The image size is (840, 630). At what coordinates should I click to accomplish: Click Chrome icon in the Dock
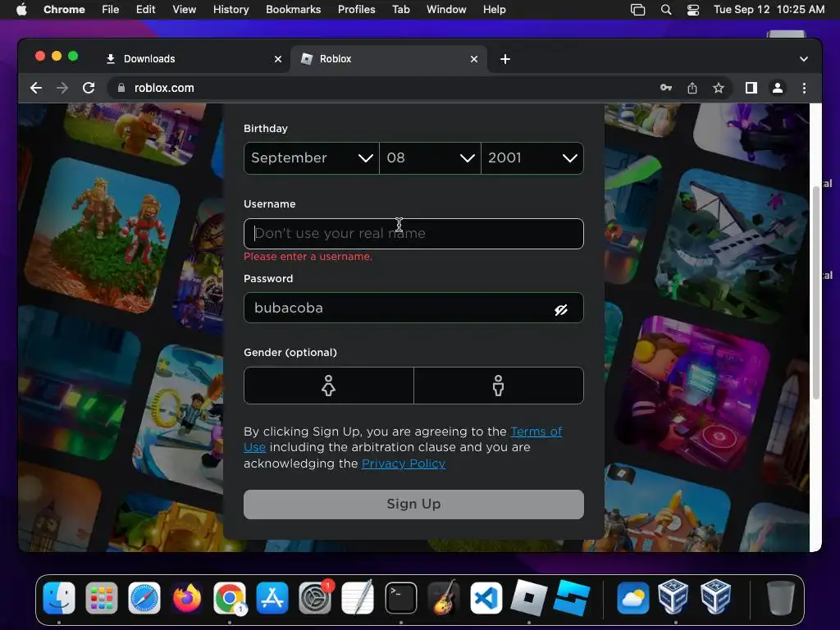230,598
